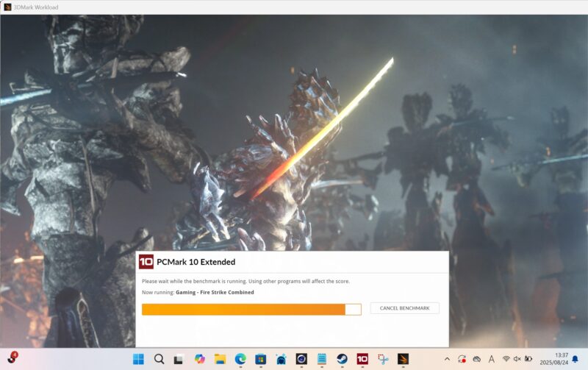Click the Cancel Benchmark button
The height and width of the screenshot is (370, 588).
(405, 308)
